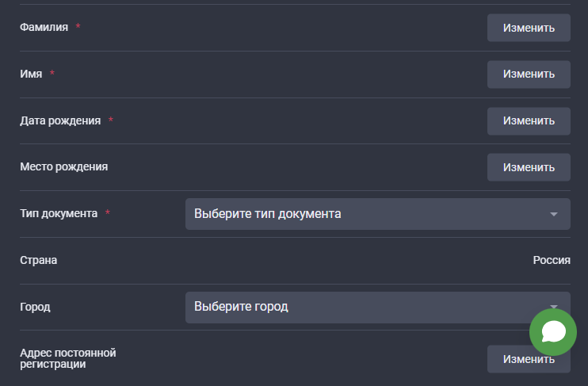Screen dimensions: 588x386
Task: Change Место рождения using Изменить
Action: point(529,167)
